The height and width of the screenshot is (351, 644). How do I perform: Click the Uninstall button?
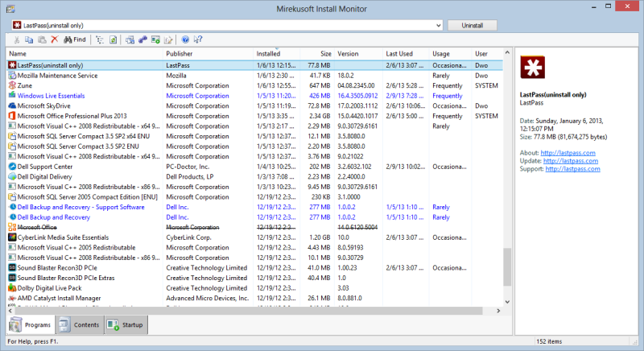pos(472,26)
